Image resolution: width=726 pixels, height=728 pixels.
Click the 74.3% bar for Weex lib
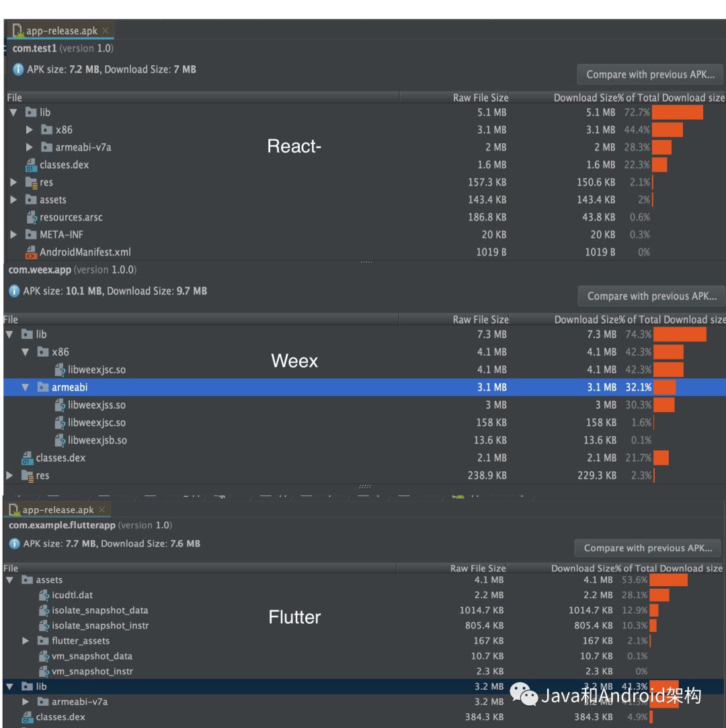tap(680, 334)
